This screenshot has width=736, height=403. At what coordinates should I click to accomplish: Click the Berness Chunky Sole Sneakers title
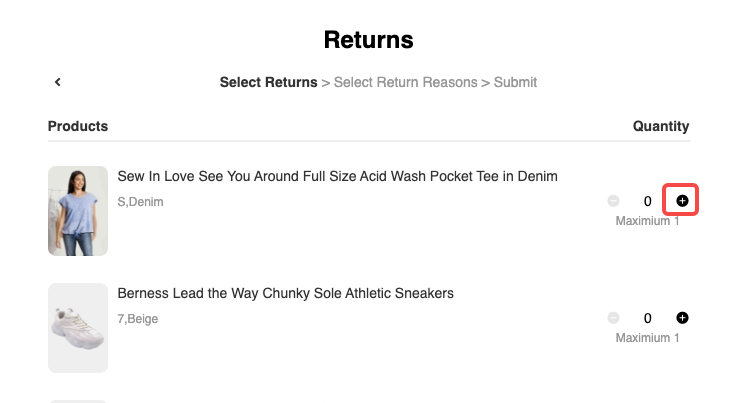pos(286,293)
